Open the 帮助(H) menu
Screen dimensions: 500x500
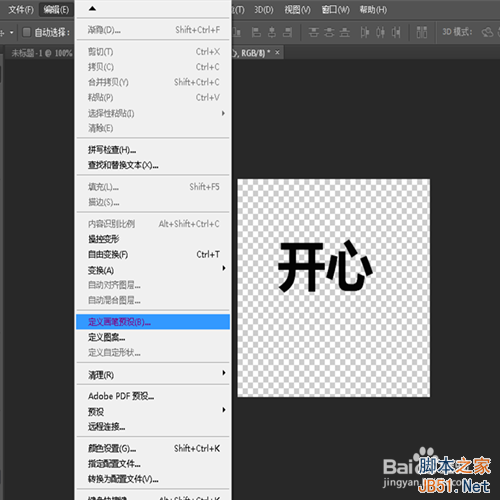(x=373, y=10)
